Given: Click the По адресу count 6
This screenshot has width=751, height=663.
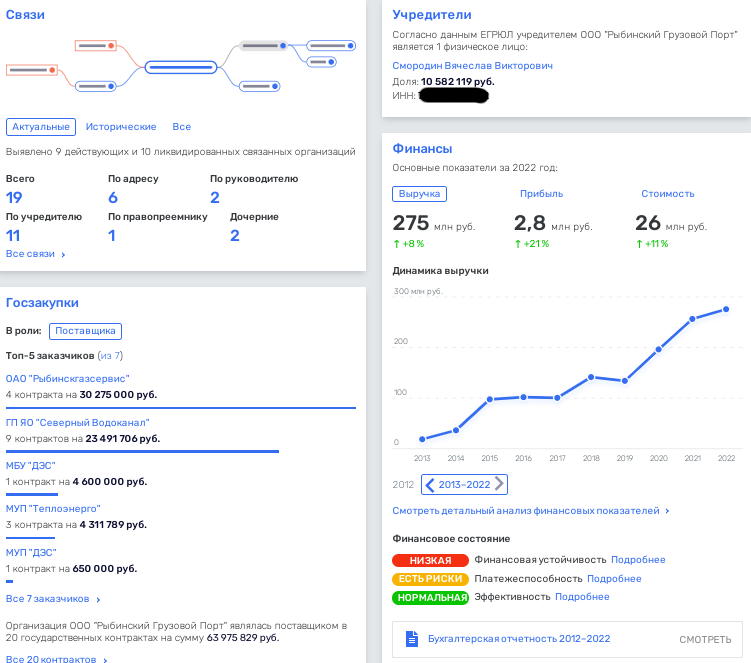Looking at the screenshot, I should (x=113, y=197).
